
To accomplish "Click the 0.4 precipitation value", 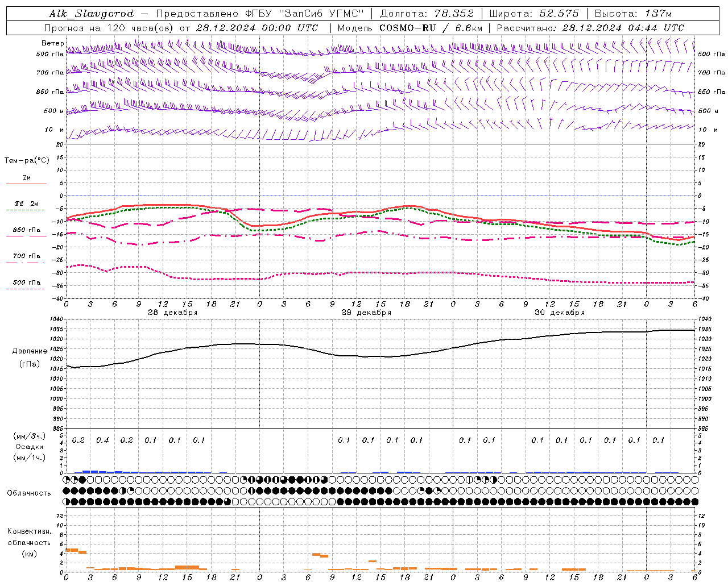I will 102,440.
